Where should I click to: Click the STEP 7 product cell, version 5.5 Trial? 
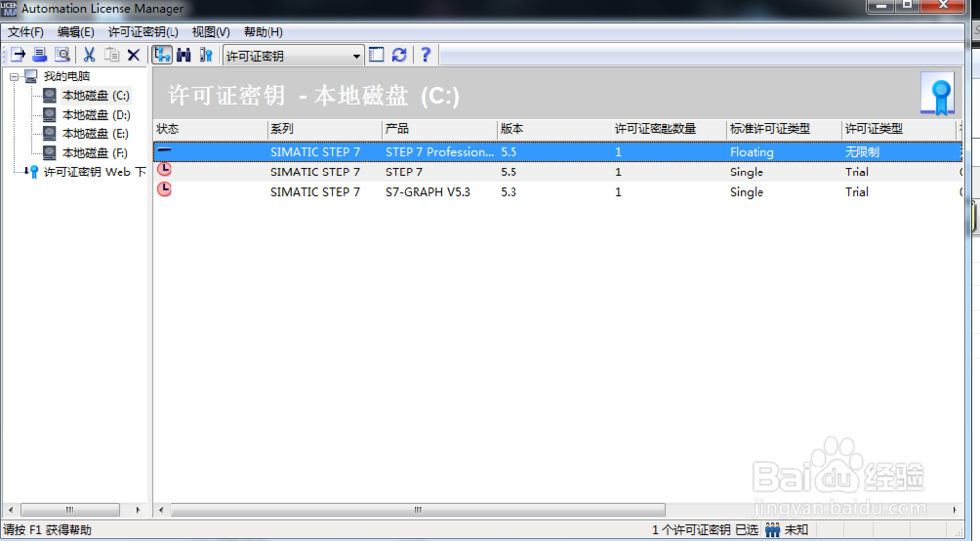tap(404, 172)
